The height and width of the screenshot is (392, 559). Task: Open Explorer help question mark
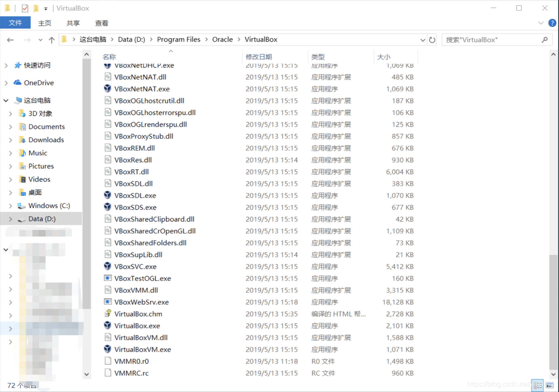point(552,23)
